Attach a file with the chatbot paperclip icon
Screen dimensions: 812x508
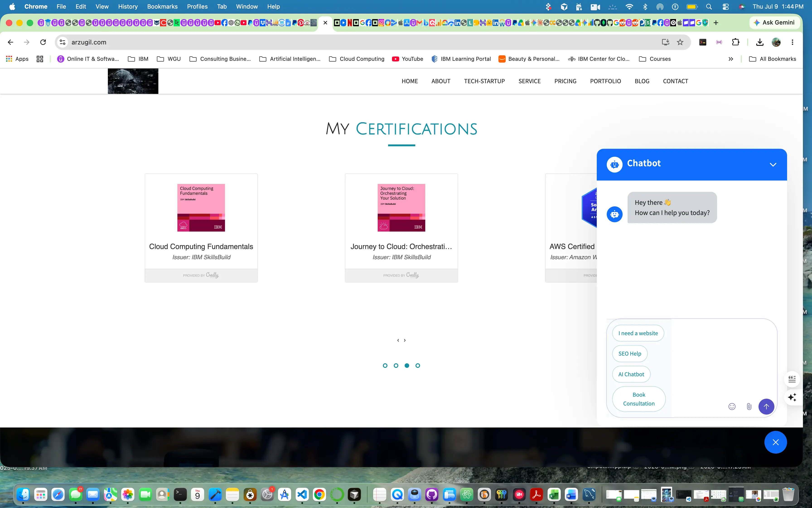[x=749, y=407]
